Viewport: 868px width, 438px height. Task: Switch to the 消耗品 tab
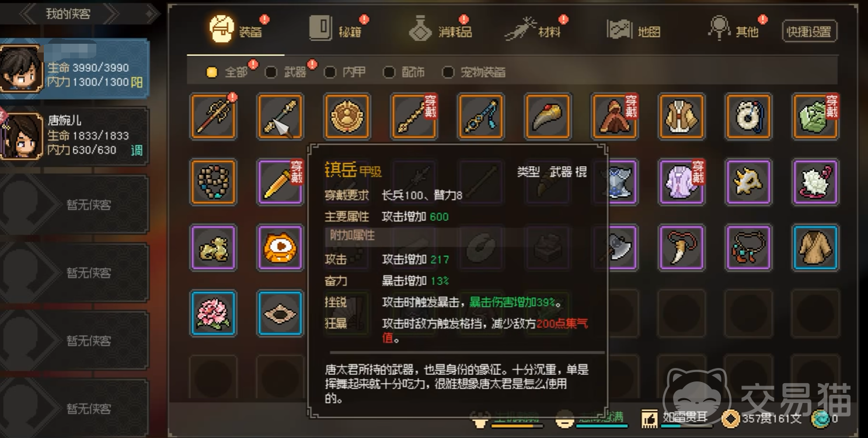[x=440, y=30]
